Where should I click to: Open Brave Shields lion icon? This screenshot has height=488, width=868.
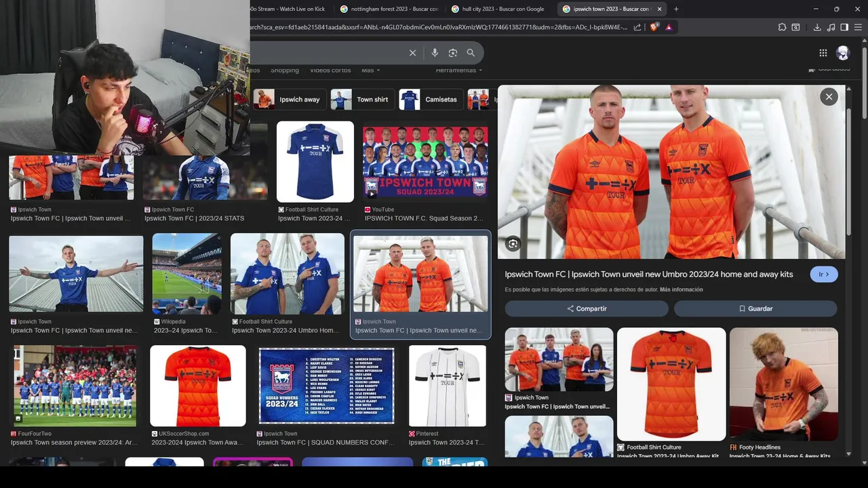pos(654,27)
